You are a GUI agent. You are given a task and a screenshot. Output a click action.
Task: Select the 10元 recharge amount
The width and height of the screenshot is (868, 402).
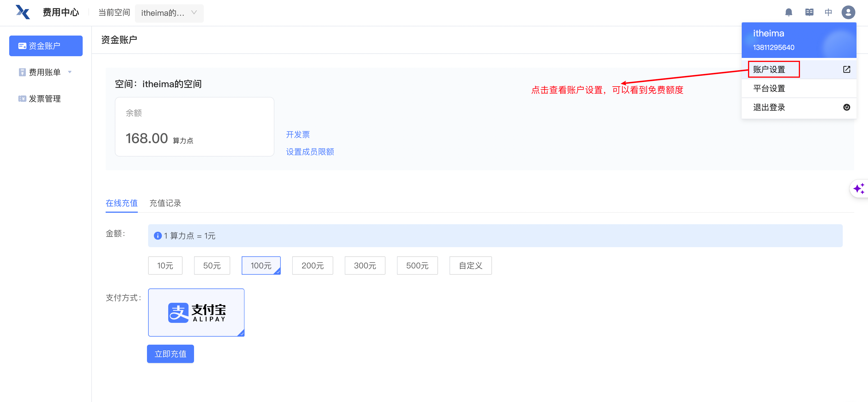click(165, 266)
